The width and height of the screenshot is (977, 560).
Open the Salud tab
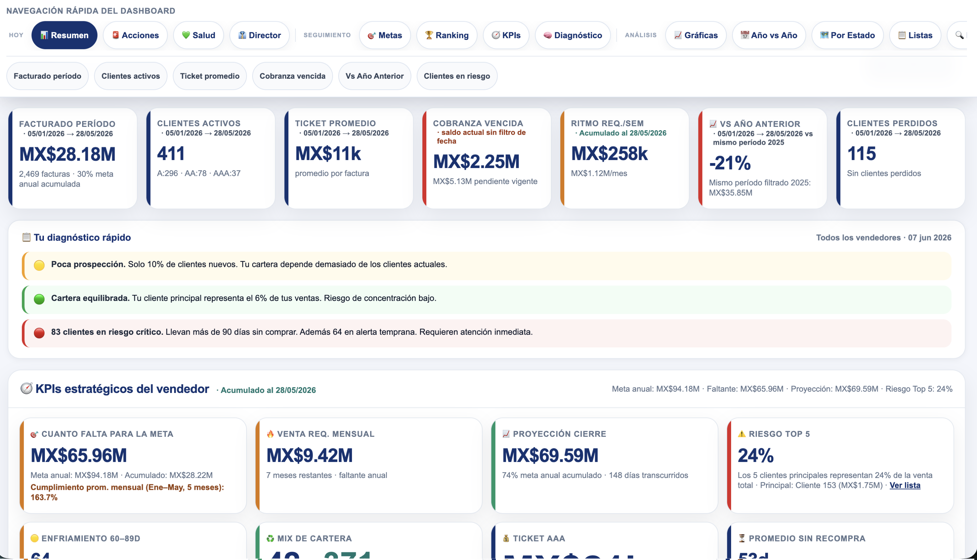[x=198, y=35]
